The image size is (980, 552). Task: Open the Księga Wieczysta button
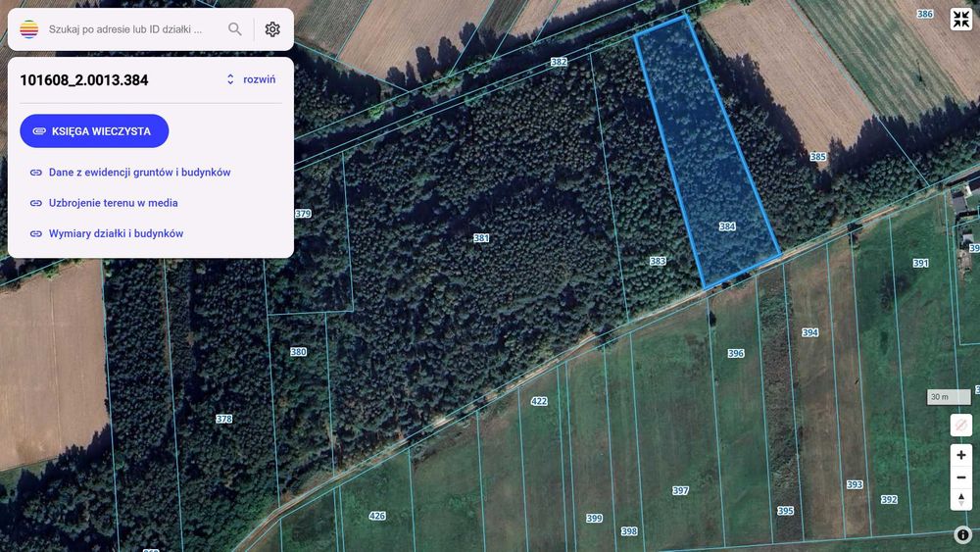[x=94, y=130]
